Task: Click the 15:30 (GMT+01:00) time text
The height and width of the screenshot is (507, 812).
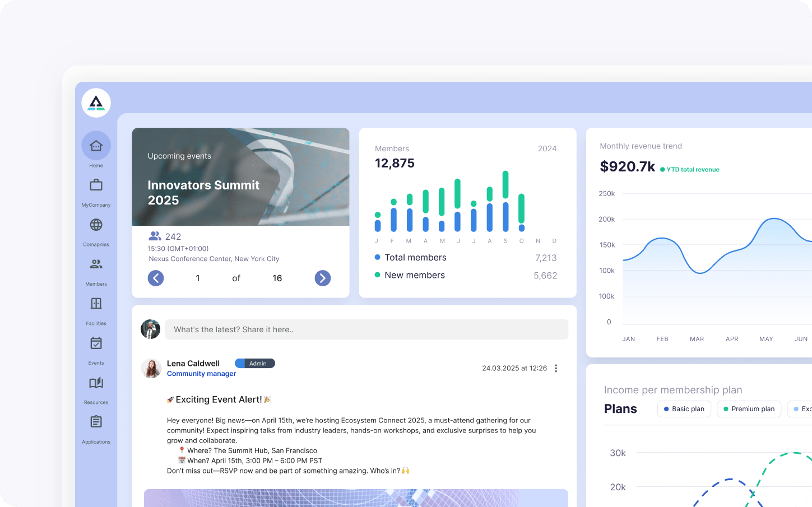Action: pos(178,249)
